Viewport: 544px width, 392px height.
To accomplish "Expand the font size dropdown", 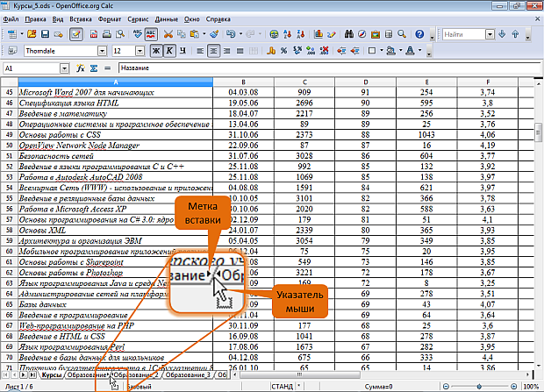I will 140,52.
